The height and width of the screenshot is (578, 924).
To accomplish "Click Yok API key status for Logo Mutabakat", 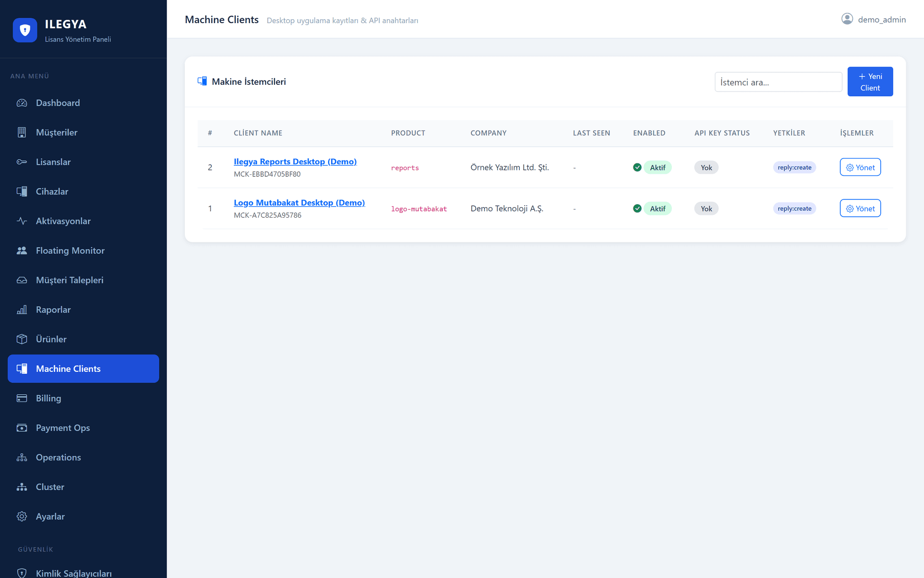I will [706, 208].
